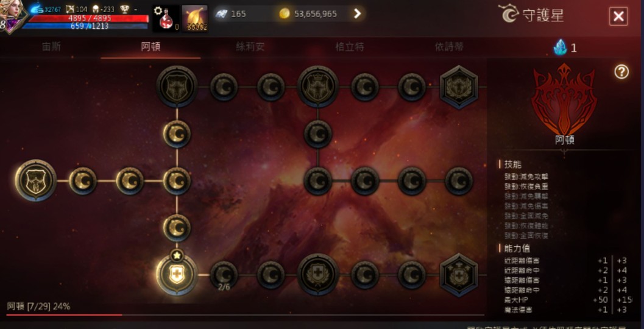Select the glowing cross shield node with star
Viewport: 644px width, 329px height.
coord(177,274)
